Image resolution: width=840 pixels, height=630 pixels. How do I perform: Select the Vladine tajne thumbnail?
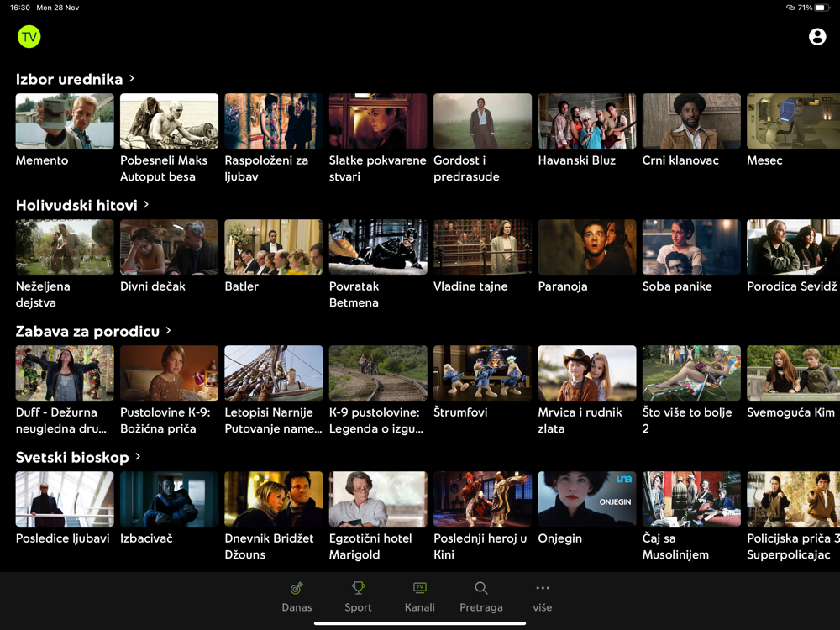pos(483,247)
